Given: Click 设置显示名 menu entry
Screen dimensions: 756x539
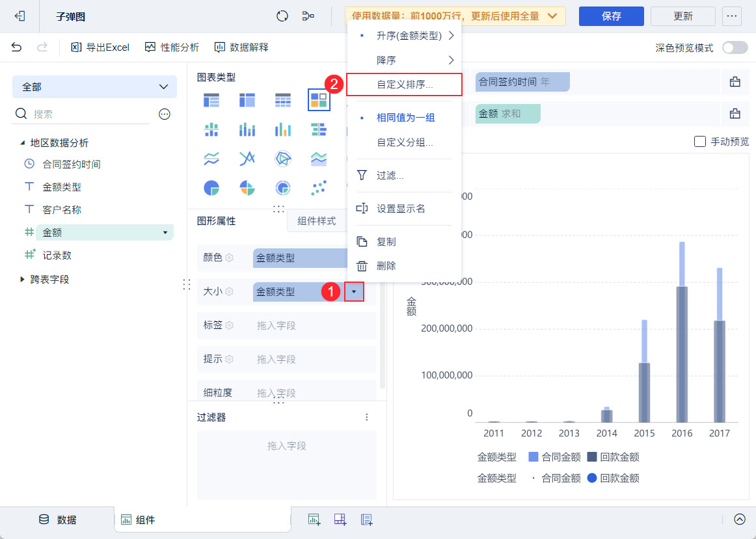Looking at the screenshot, I should 404,209.
